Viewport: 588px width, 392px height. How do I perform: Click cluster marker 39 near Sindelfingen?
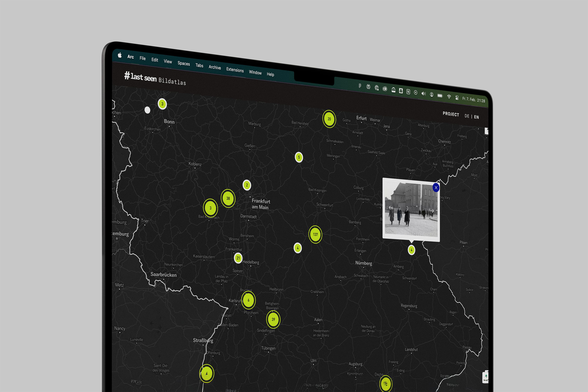(x=273, y=320)
